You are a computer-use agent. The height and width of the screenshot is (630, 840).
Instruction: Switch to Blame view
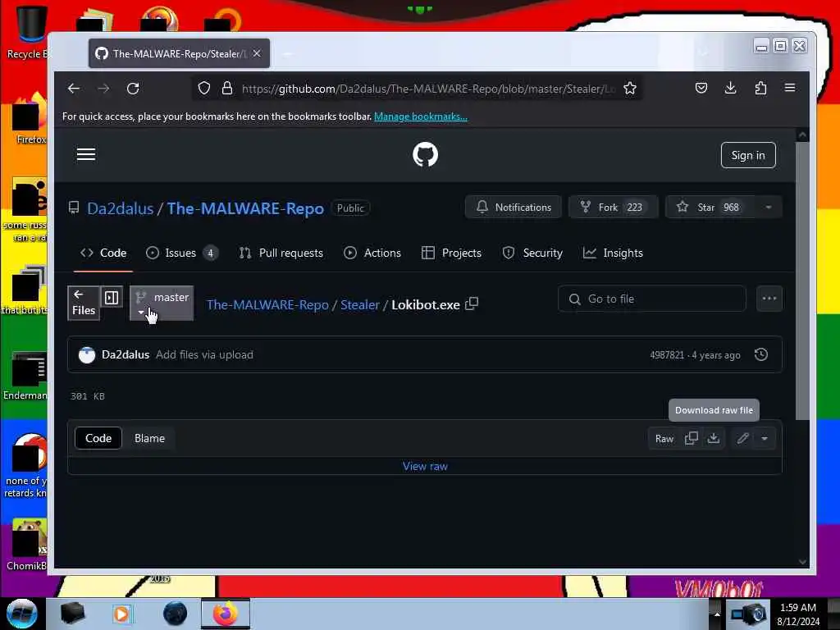149,438
